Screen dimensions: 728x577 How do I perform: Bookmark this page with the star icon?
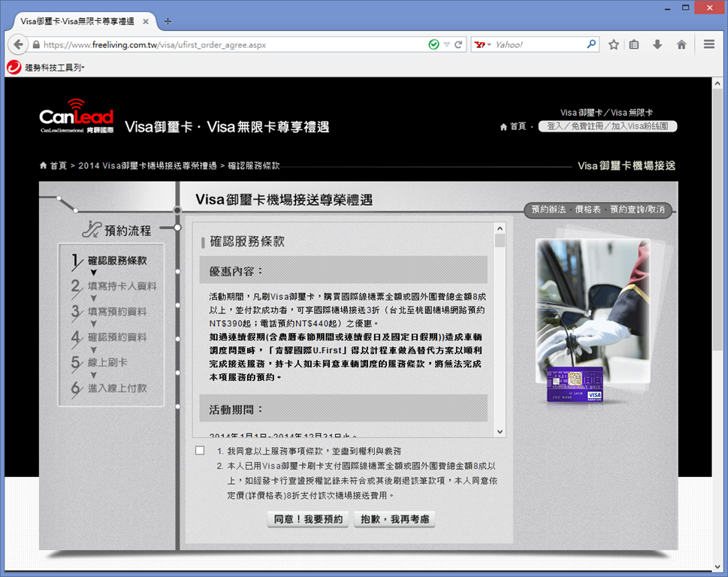[x=613, y=44]
